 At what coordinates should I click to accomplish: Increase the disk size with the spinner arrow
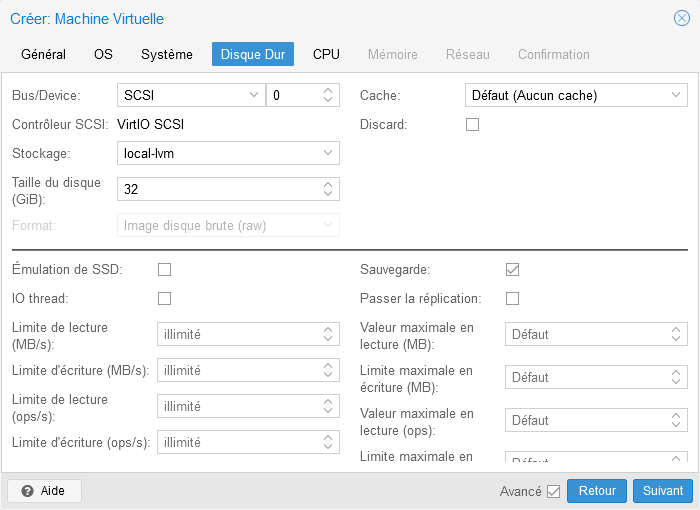(x=328, y=184)
